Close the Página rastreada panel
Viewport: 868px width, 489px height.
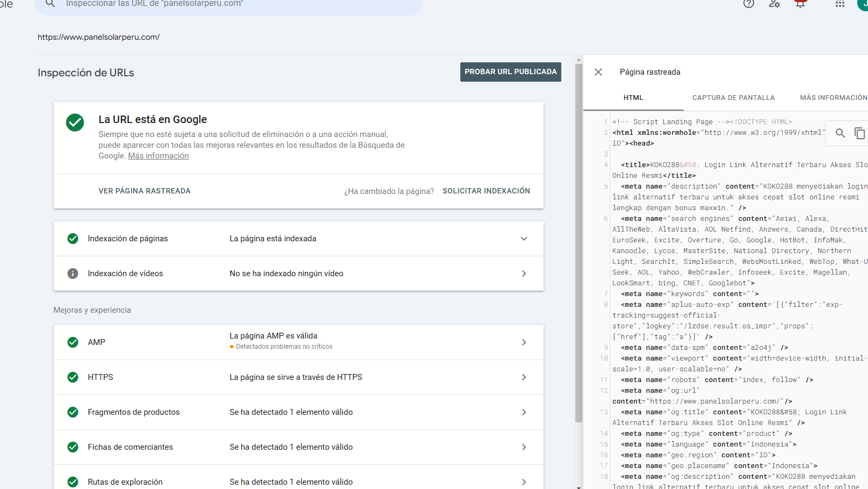[x=598, y=72]
